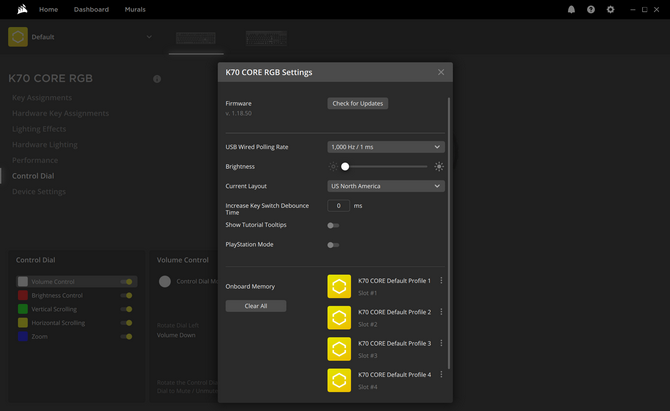Click firmware version v. 1.18.50 text
The height and width of the screenshot is (411, 670).
click(x=238, y=113)
